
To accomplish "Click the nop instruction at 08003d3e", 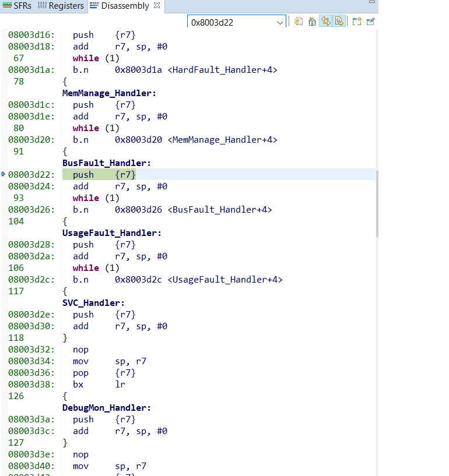I will tap(80, 454).
